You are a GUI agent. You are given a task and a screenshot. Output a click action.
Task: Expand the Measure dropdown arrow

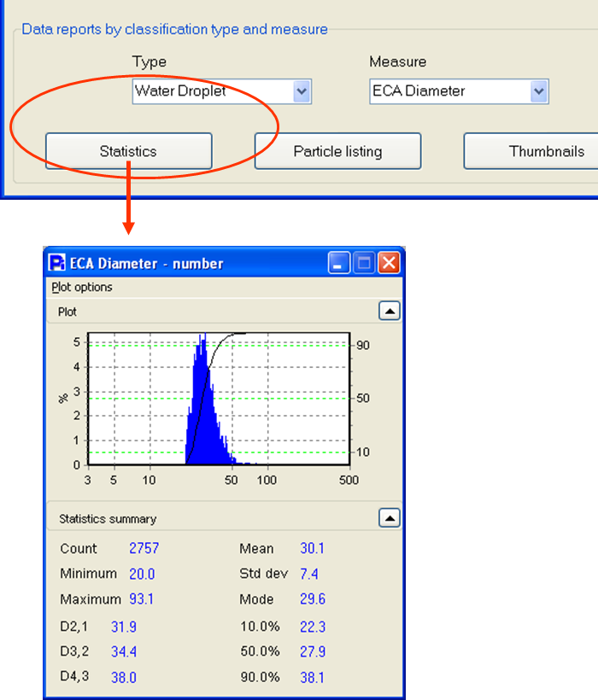[x=538, y=91]
